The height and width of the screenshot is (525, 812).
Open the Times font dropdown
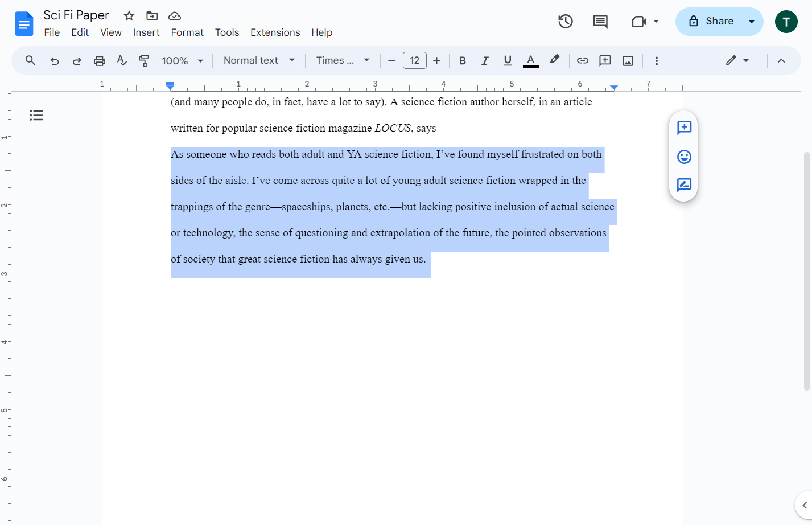coord(343,60)
